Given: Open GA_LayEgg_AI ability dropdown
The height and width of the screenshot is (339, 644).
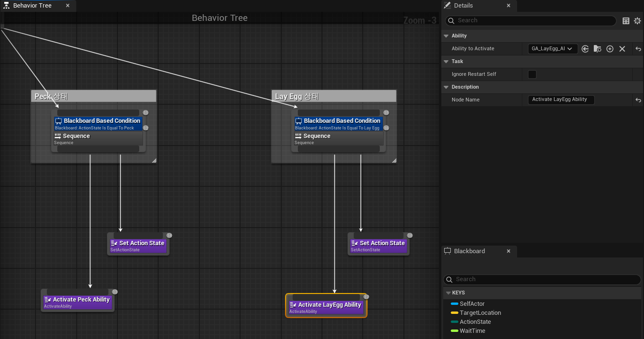Looking at the screenshot, I should (553, 49).
